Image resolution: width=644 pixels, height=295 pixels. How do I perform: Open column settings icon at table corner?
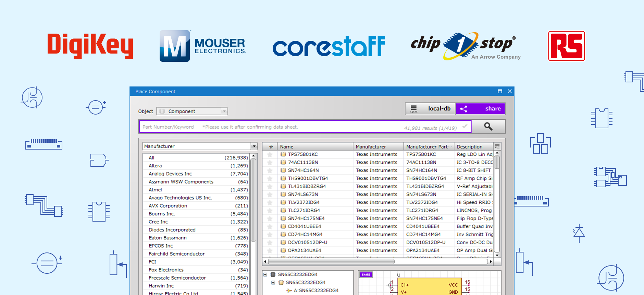coord(497,146)
